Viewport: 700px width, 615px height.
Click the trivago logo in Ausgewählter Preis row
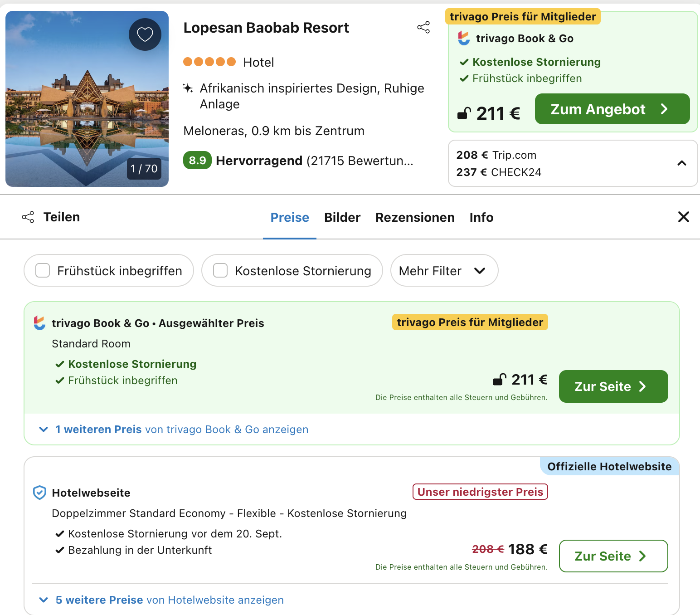click(40, 323)
